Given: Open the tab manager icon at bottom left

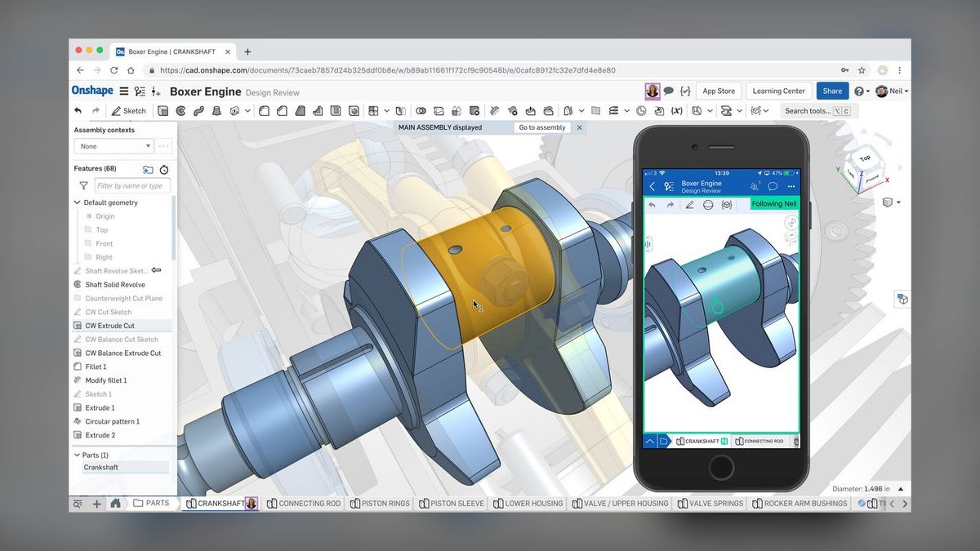Looking at the screenshot, I should click(78, 504).
